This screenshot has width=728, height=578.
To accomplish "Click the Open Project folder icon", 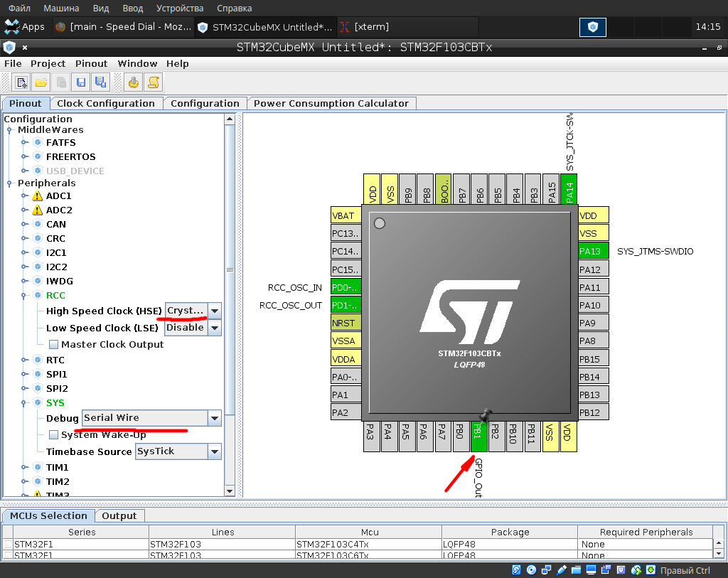I will click(x=41, y=82).
